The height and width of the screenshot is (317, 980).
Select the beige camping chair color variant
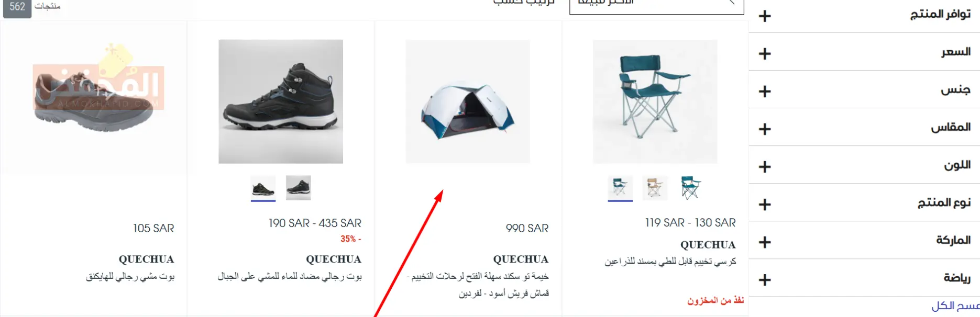655,188
